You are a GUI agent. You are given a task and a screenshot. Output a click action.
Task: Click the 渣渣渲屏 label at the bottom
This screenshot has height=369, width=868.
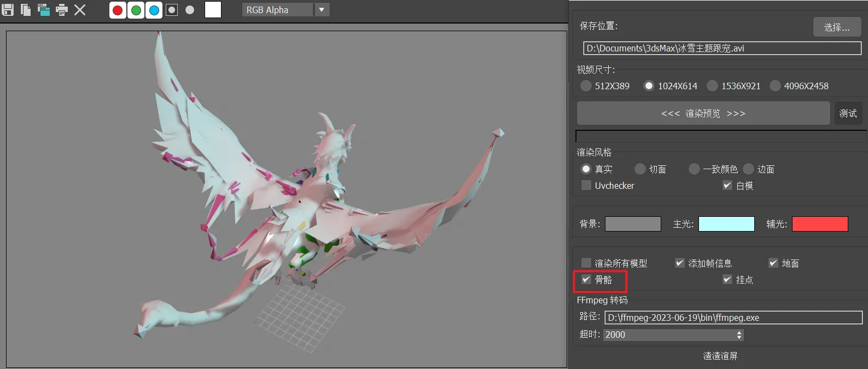720,356
